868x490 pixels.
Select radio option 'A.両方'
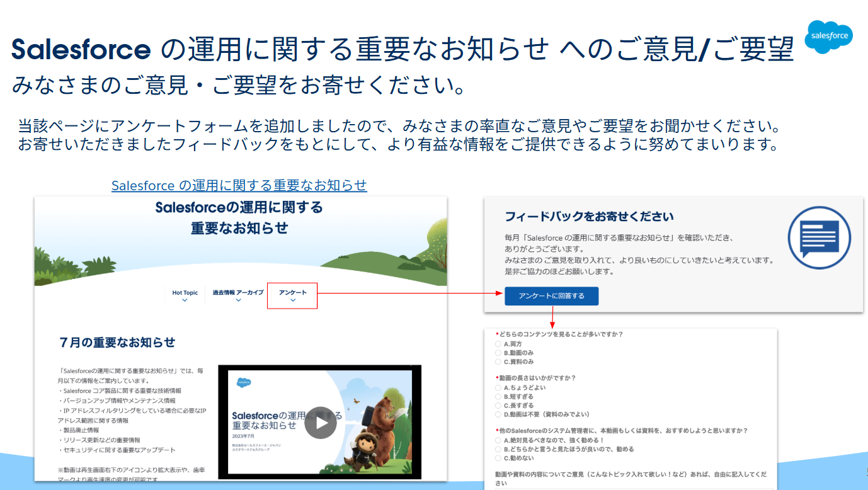498,345
